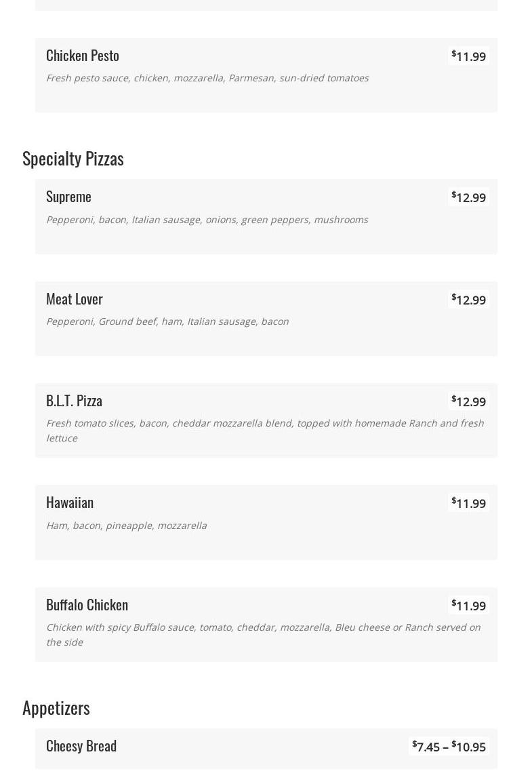Select the Hawaiian ingredients description
532x784 pixels.
coord(126,526)
